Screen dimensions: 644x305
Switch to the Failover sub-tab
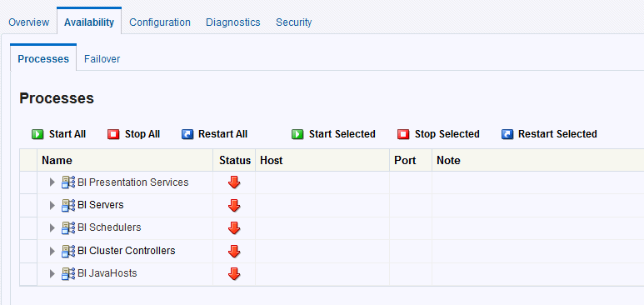[102, 59]
